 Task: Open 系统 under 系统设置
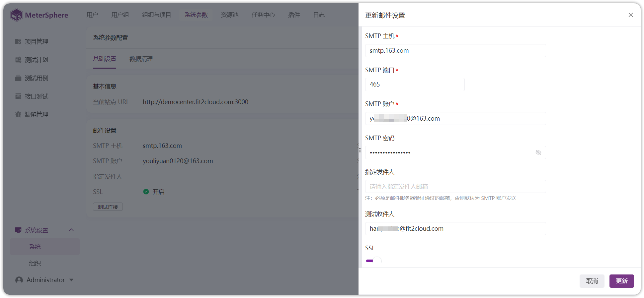45,247
